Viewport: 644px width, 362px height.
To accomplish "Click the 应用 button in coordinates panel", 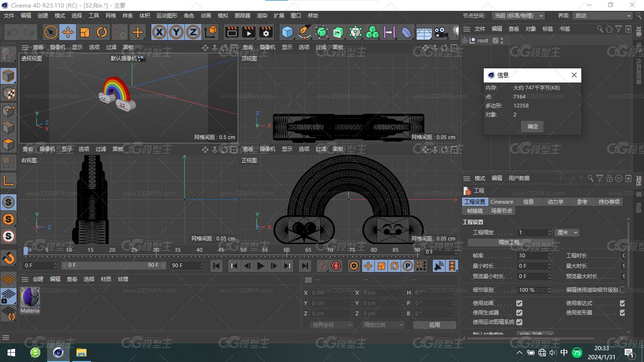I will click(434, 325).
